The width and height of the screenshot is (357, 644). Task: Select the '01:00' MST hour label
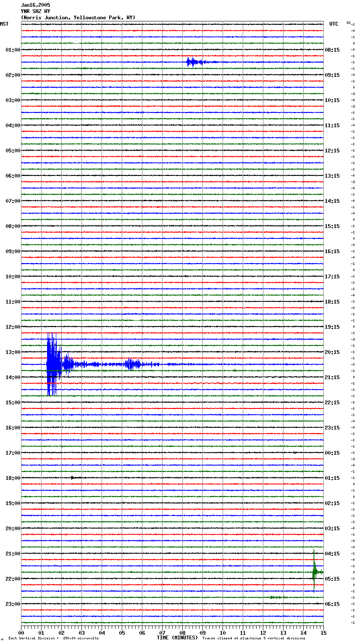click(13, 50)
